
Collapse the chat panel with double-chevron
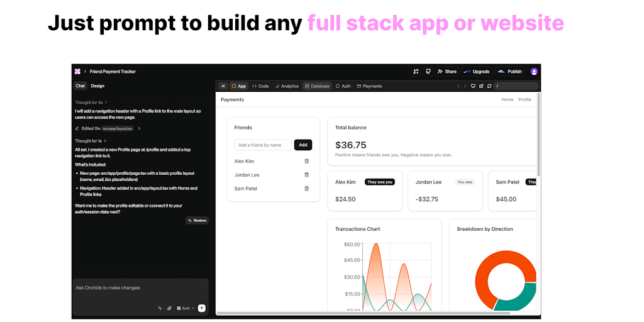[223, 86]
